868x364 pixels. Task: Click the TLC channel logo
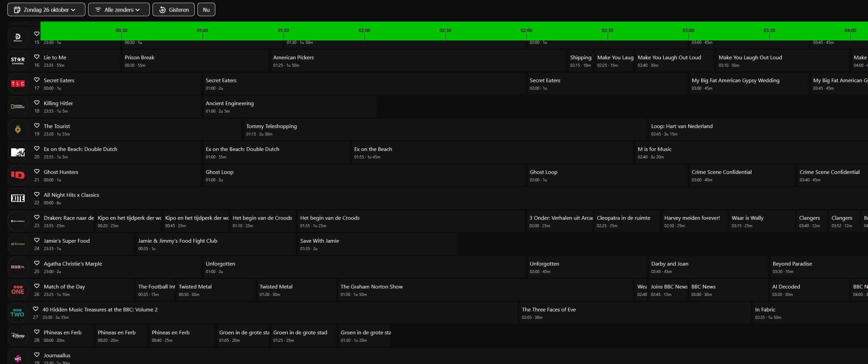(x=18, y=84)
